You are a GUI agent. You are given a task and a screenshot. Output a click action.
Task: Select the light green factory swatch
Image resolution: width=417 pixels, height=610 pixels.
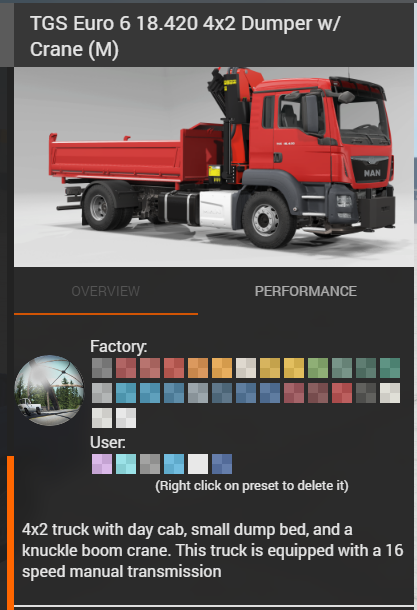tap(318, 368)
